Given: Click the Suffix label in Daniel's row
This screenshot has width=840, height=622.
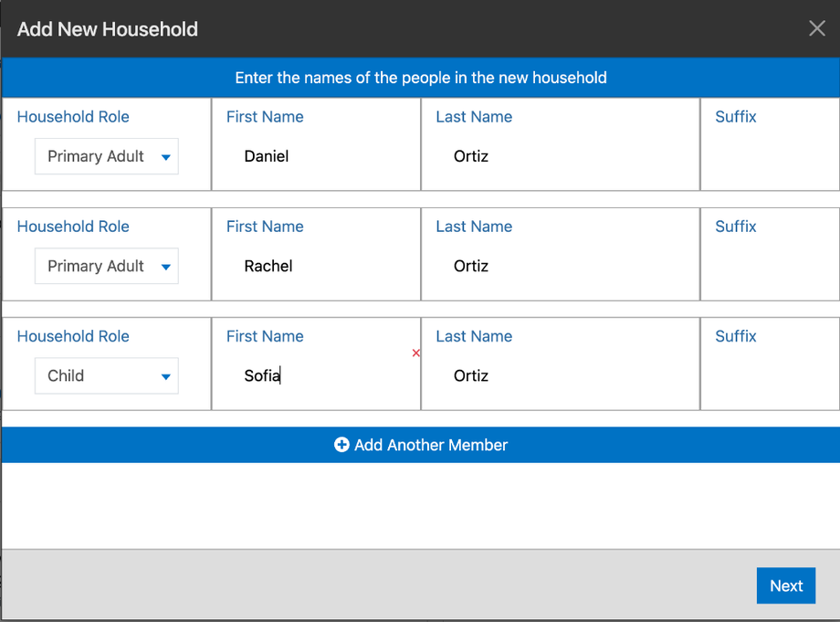Looking at the screenshot, I should click(x=736, y=117).
